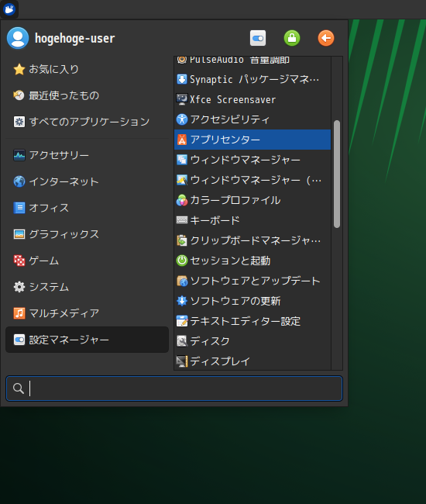Open ソフトウェアの更新 entry
This screenshot has height=504, width=426.
coord(253,301)
